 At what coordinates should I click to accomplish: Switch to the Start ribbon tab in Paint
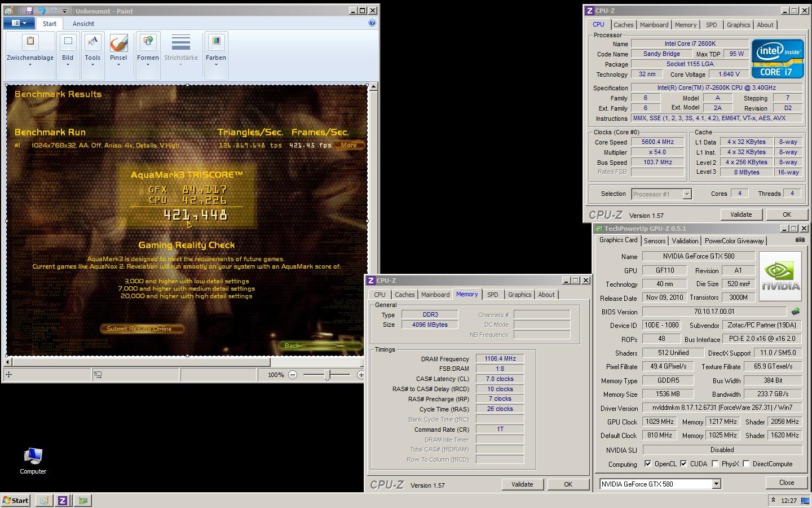pos(50,24)
